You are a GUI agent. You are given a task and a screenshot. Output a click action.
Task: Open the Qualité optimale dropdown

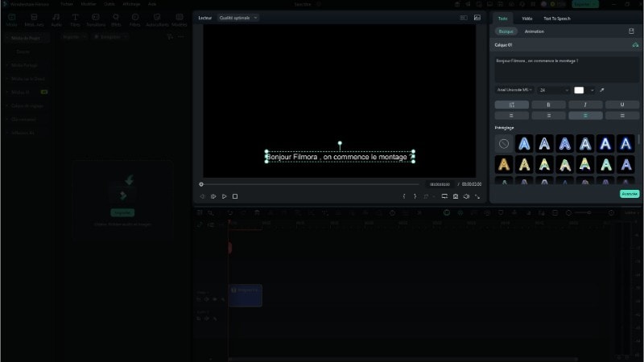click(x=238, y=18)
